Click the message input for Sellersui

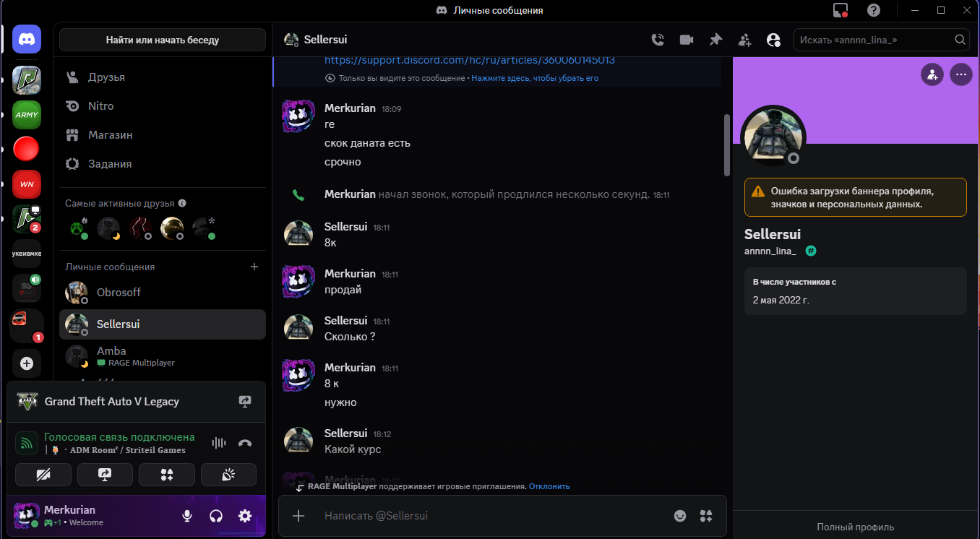(x=491, y=516)
